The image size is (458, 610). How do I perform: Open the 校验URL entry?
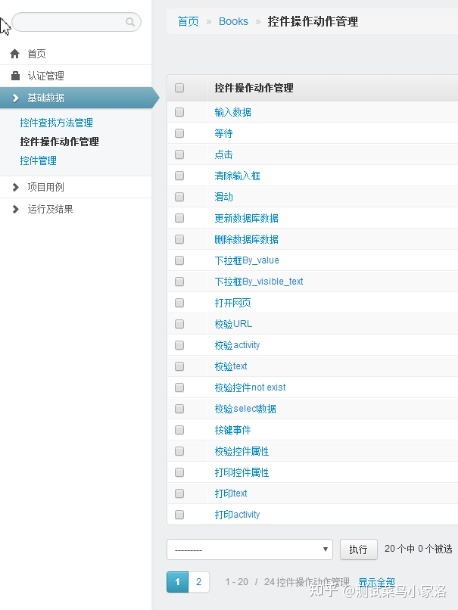233,324
